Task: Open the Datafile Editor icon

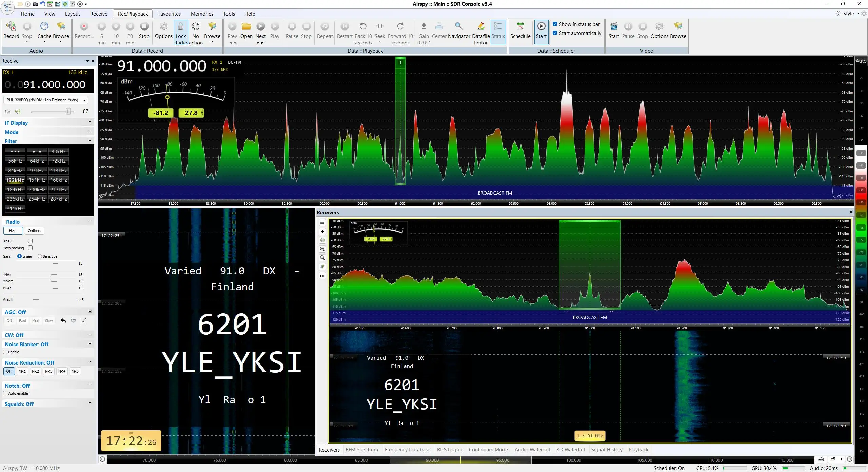Action: point(481,26)
